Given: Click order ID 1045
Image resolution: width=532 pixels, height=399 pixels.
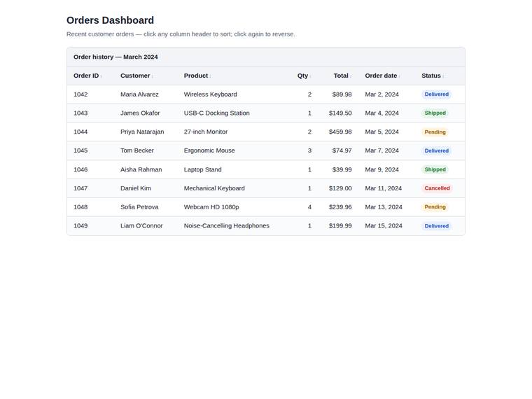Looking at the screenshot, I should tap(80, 150).
